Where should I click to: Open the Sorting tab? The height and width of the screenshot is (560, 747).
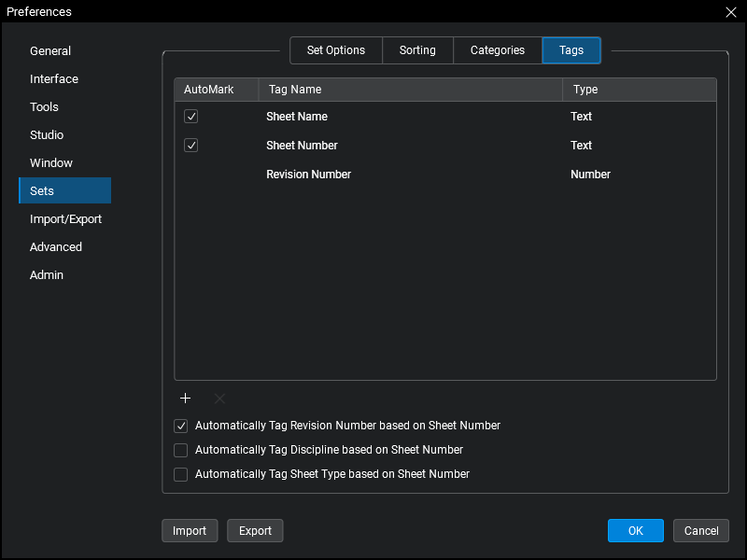(x=417, y=50)
